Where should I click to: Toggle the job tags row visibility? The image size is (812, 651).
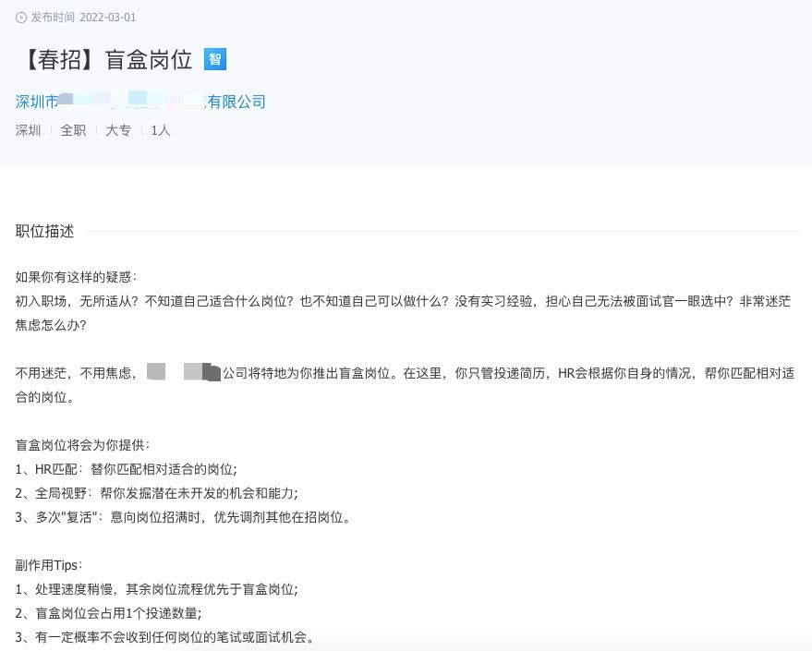pyautogui.click(x=92, y=130)
